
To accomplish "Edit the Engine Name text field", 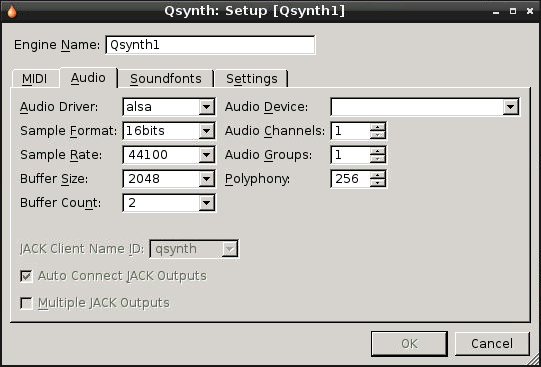I will point(210,45).
